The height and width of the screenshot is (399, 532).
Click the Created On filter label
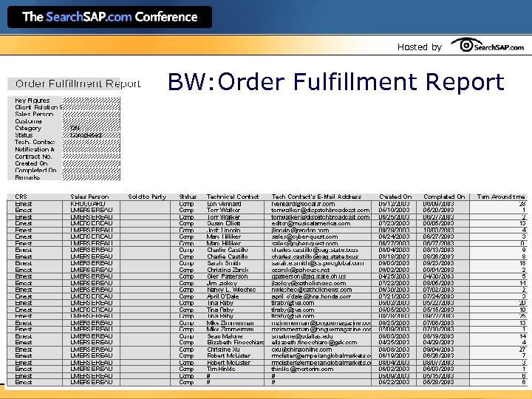(x=31, y=163)
